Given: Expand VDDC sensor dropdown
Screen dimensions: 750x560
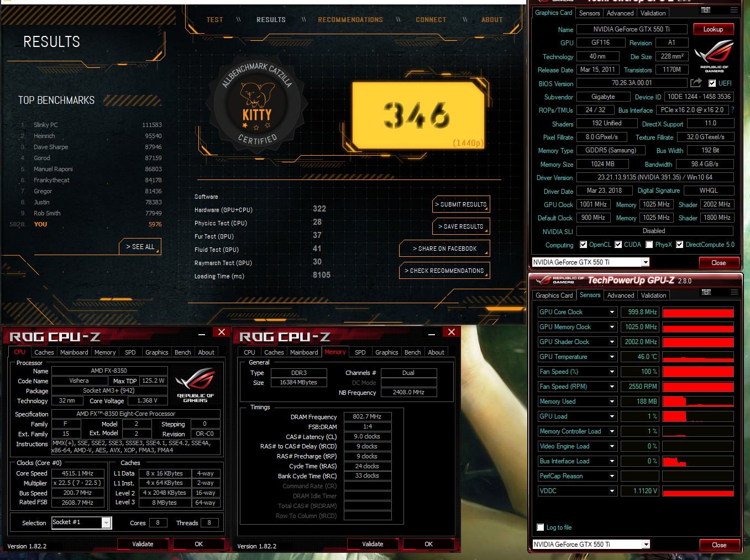Looking at the screenshot, I should pos(612,491).
